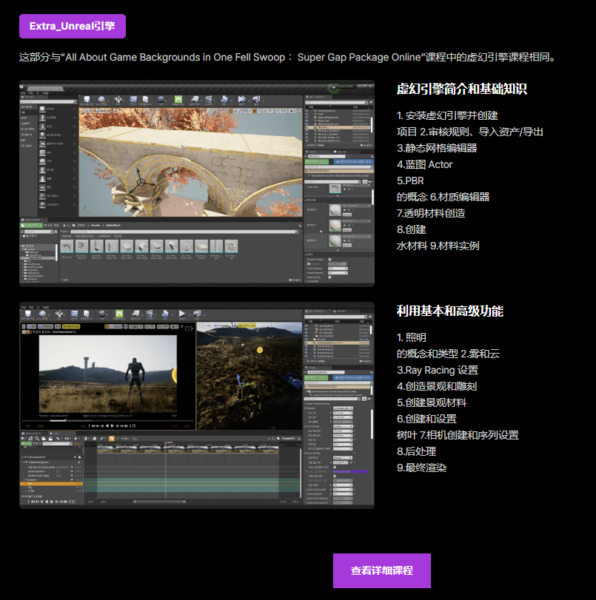The image size is (596, 600).
Task: Click text 4.蓝图 Actor
Action: 425,165
